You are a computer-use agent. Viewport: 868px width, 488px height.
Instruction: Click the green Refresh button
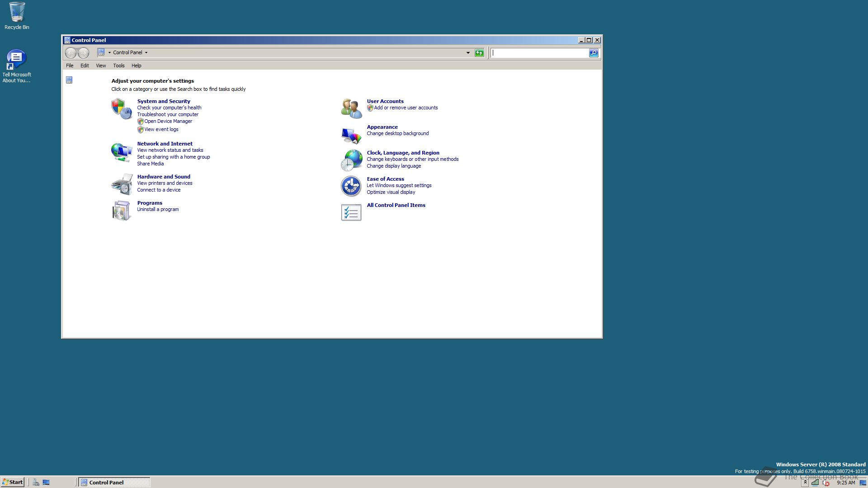click(479, 53)
